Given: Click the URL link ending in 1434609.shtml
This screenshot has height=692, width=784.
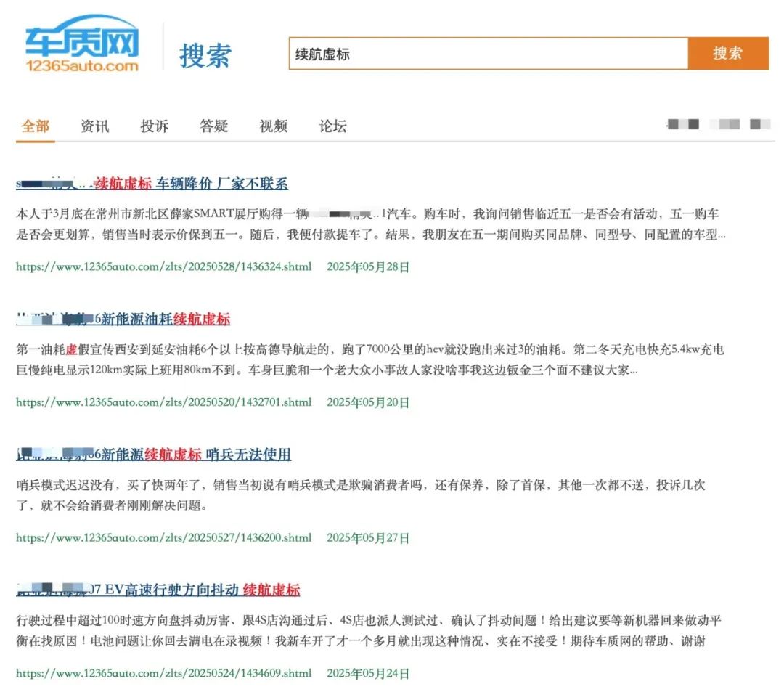Looking at the screenshot, I should point(163,673).
